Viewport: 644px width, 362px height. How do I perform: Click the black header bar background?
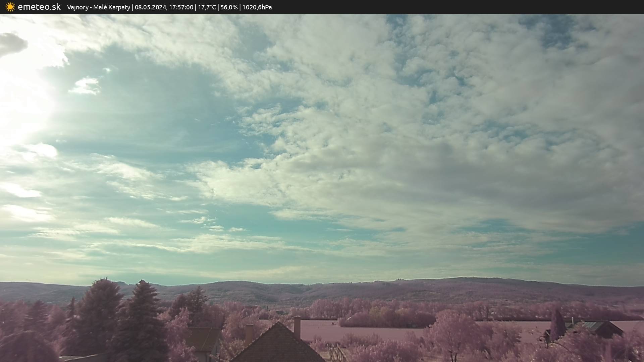pyautogui.click(x=456, y=7)
